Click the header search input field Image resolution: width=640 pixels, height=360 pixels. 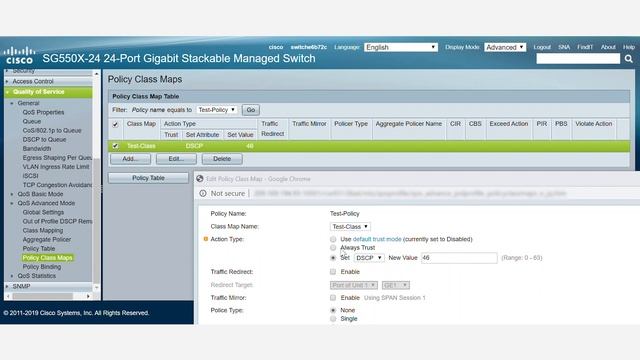point(578,59)
